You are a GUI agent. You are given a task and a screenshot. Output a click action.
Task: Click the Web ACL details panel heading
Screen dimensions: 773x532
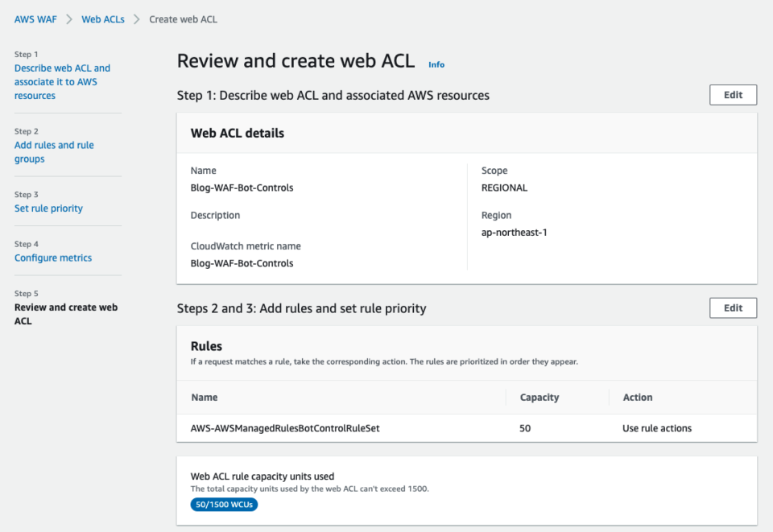click(239, 133)
